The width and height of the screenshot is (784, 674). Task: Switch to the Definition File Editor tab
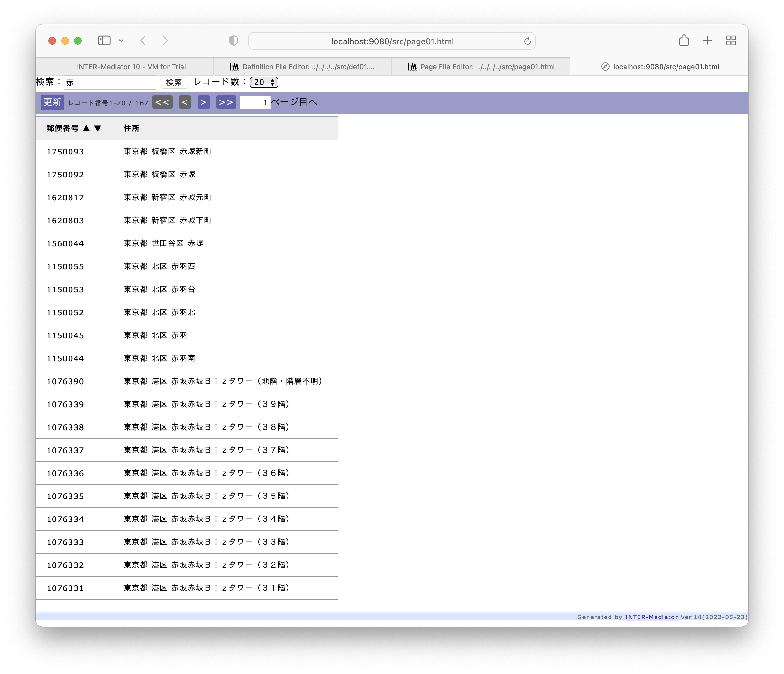(302, 67)
